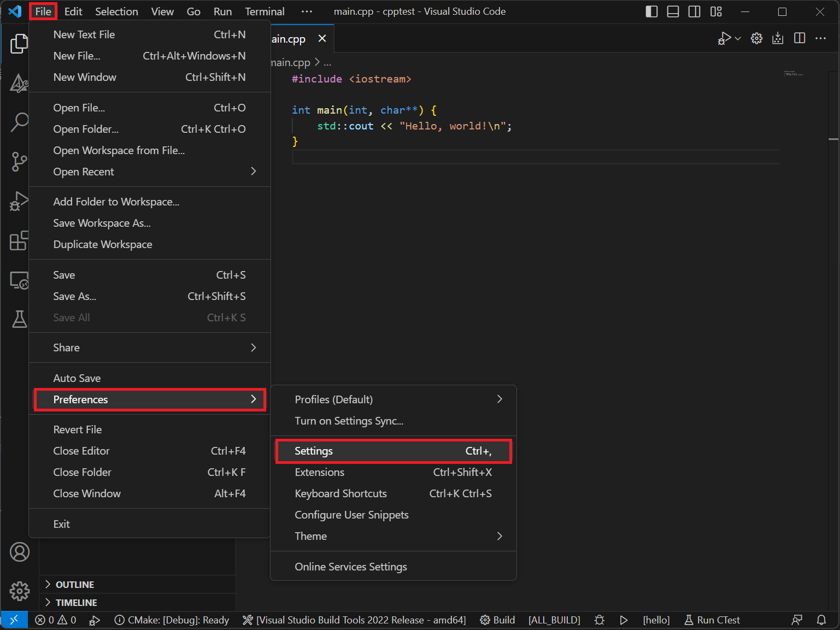Screen dimensions: 840x630
Task: Choose Keyboard Shortcuts menu entry
Action: click(x=340, y=494)
